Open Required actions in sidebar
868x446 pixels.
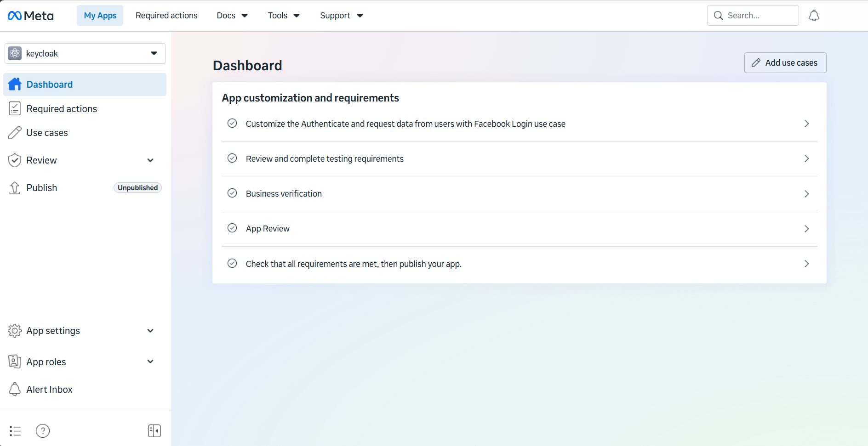(85, 109)
